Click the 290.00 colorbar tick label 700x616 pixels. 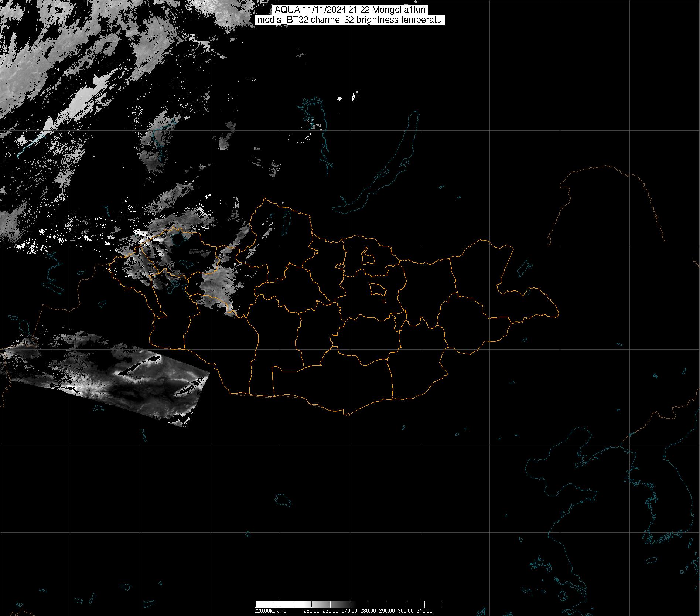[387, 611]
